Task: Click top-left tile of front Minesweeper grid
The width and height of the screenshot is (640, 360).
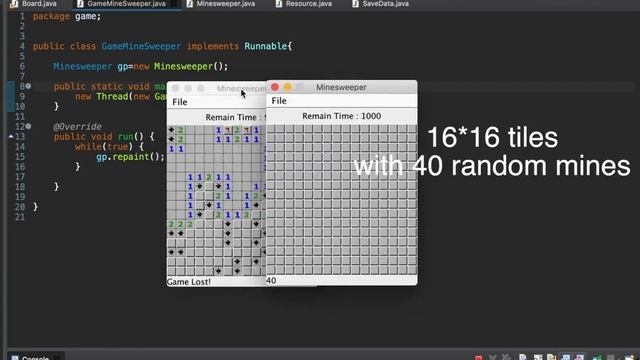Action: pos(271,129)
